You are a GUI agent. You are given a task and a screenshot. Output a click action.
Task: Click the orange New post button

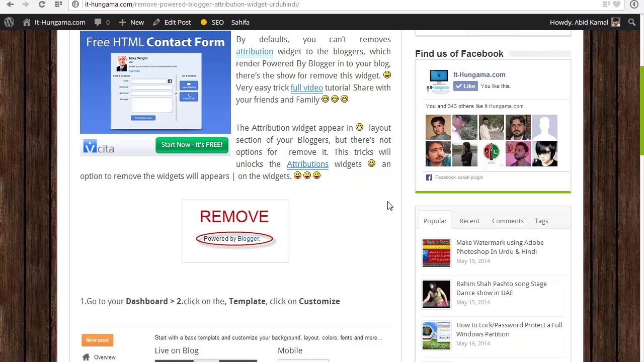[98, 340]
